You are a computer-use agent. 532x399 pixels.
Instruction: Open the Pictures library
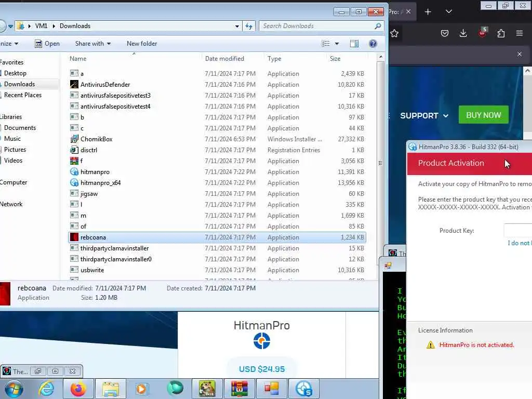[15, 149]
